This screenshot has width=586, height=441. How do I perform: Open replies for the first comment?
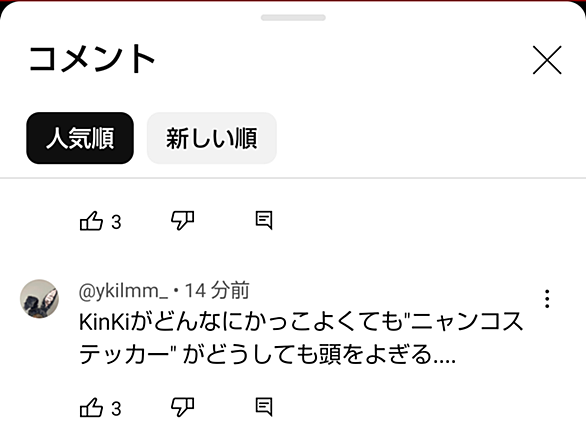[x=264, y=220]
